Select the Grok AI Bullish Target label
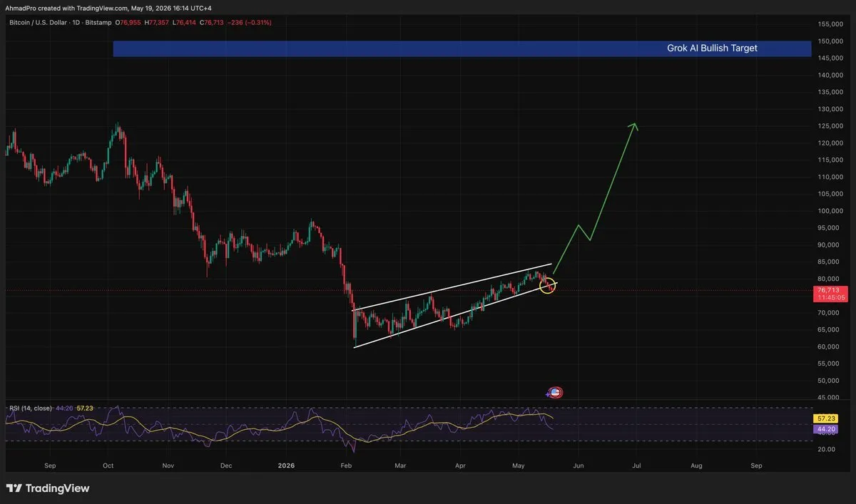 (x=712, y=48)
